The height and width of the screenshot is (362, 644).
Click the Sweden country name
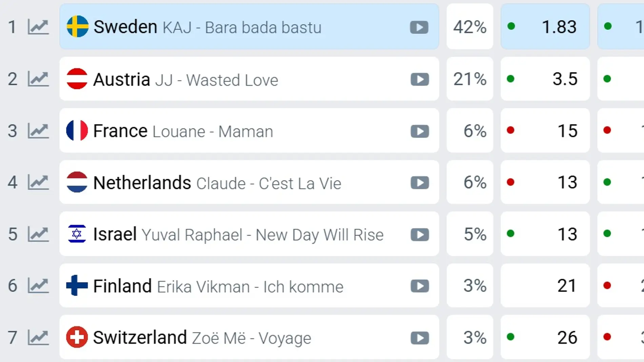125,27
